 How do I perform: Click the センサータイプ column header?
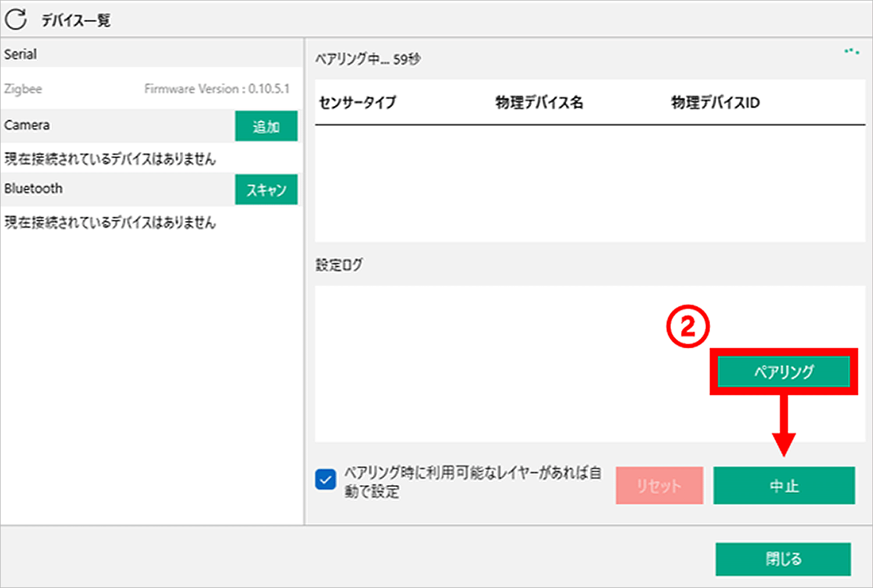(357, 102)
